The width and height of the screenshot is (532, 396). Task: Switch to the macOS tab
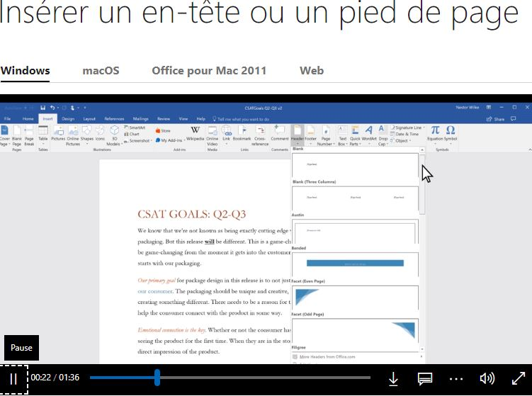[101, 71]
